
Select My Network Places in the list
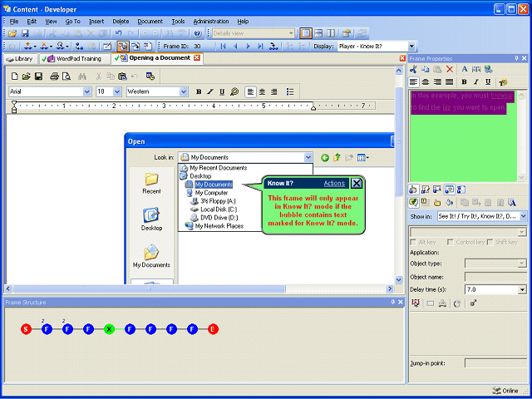pos(214,226)
